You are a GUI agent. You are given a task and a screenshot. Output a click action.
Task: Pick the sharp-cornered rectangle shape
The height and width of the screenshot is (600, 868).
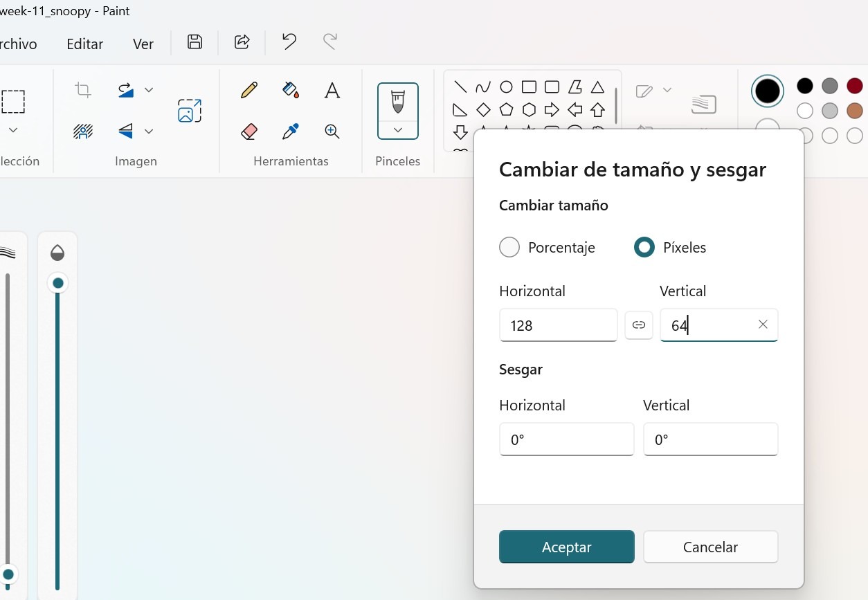(x=529, y=87)
